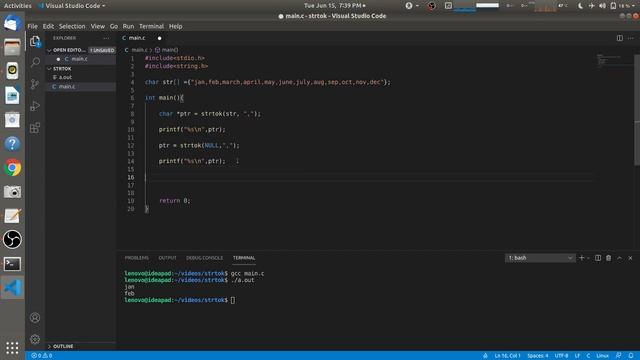The width and height of the screenshot is (640, 360).
Task: Open OBS Studio from dock
Action: (x=12, y=240)
